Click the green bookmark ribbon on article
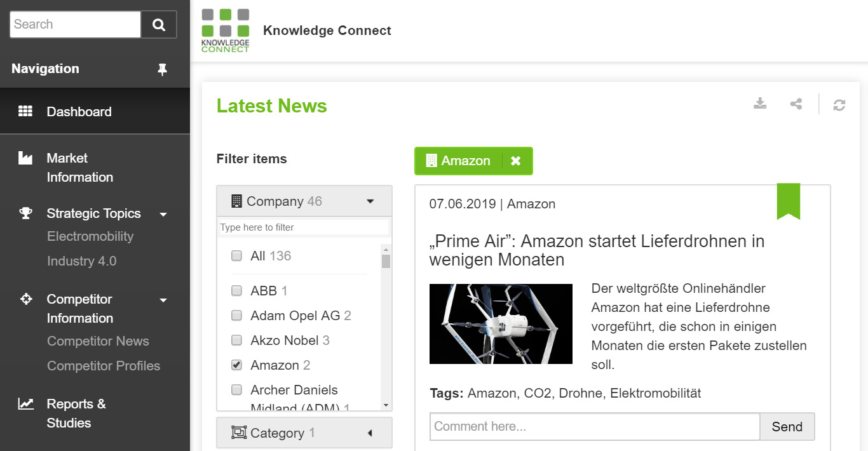 [x=789, y=201]
